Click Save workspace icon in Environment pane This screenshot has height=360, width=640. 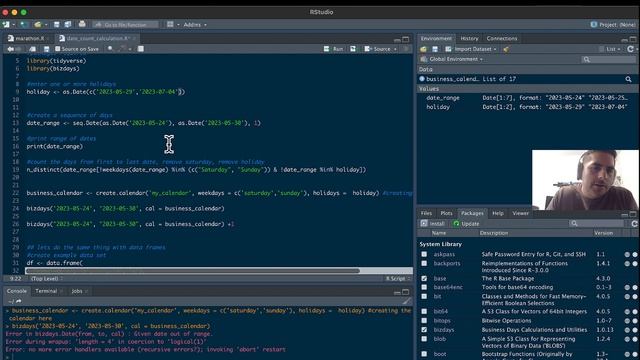click(435, 49)
